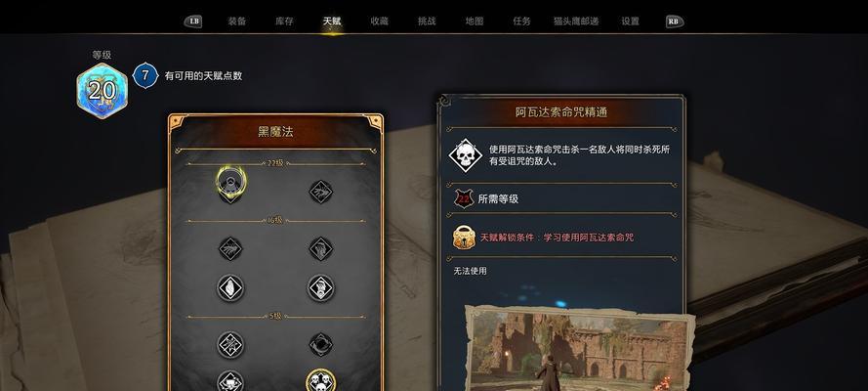Choose the left talent directly under the level 16 divider
The height and width of the screenshot is (391, 868).
click(230, 248)
